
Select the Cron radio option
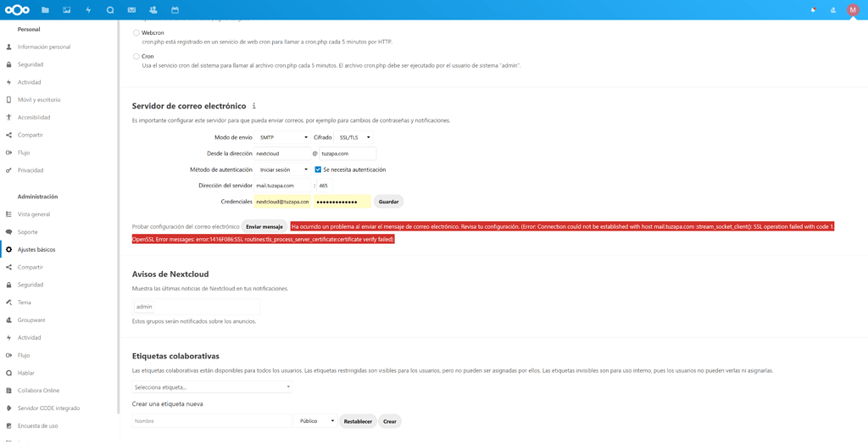pos(136,57)
